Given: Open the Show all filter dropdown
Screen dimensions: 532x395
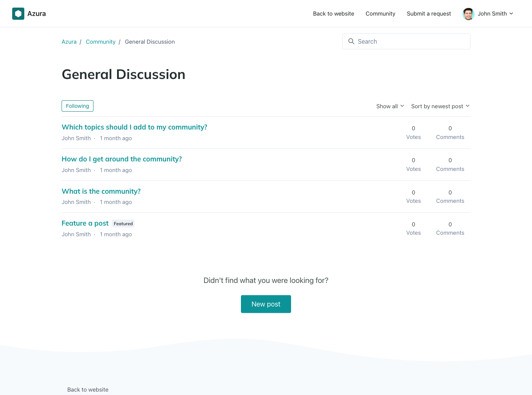Looking at the screenshot, I should tap(390, 106).
